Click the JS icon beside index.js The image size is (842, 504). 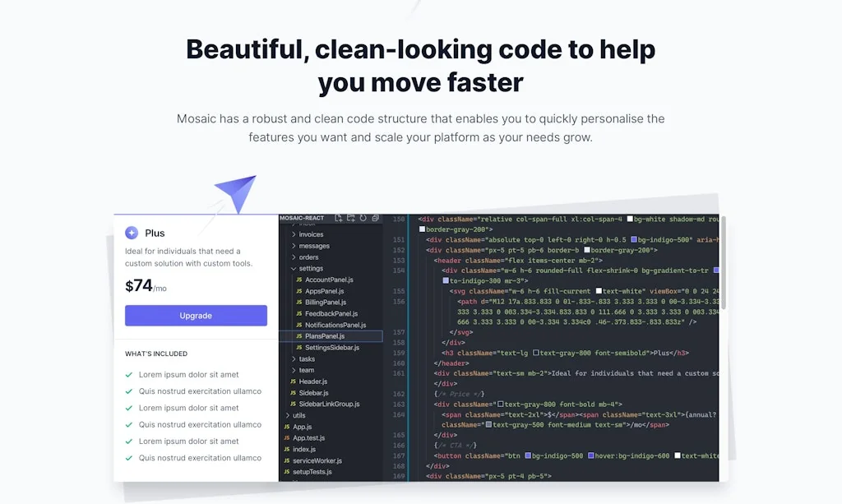click(287, 449)
